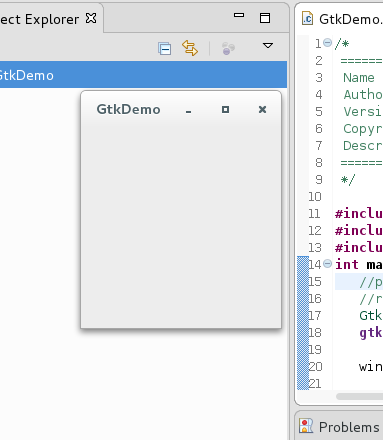Screen dimensions: 383x440
Task: Click the GtkDemo window title bar text
Action: coord(128,110)
